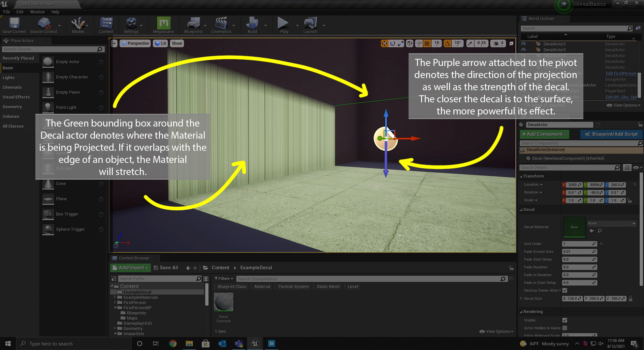Screen dimensions: 644x350
Task: Toggle the Scale lock ratio icon
Action: point(630,200)
